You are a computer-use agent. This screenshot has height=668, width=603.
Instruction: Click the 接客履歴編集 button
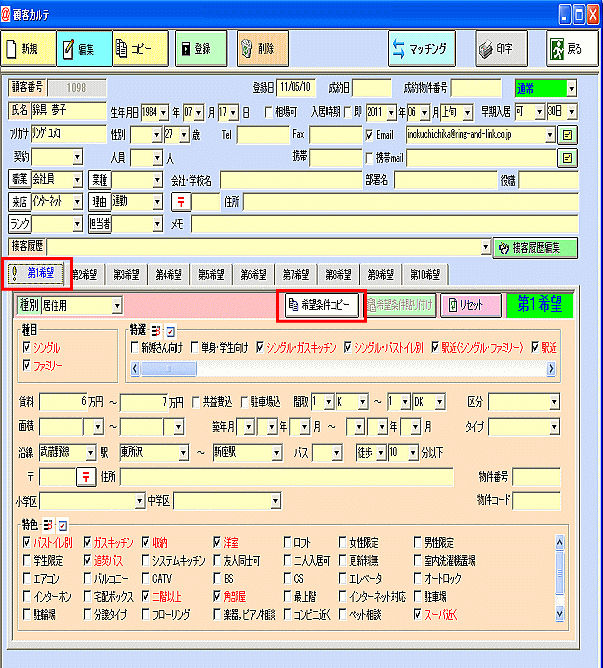click(x=535, y=248)
